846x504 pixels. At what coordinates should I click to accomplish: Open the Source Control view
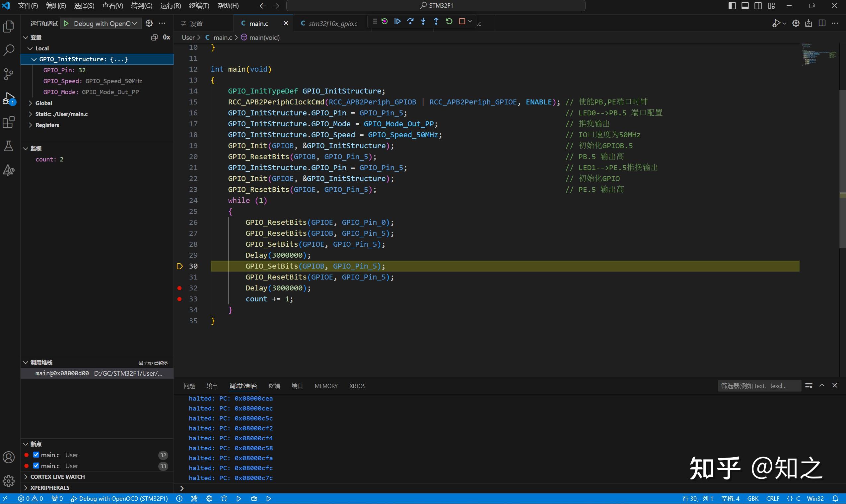tap(9, 74)
